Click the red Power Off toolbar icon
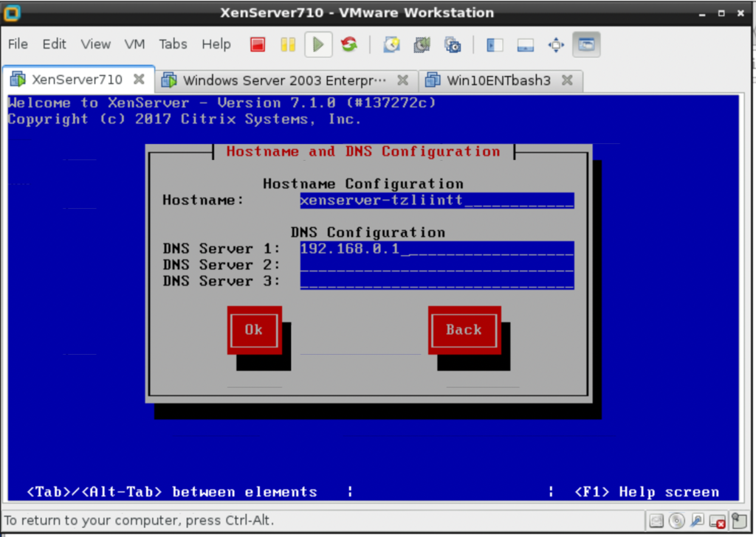This screenshot has width=756, height=537. pyautogui.click(x=258, y=45)
